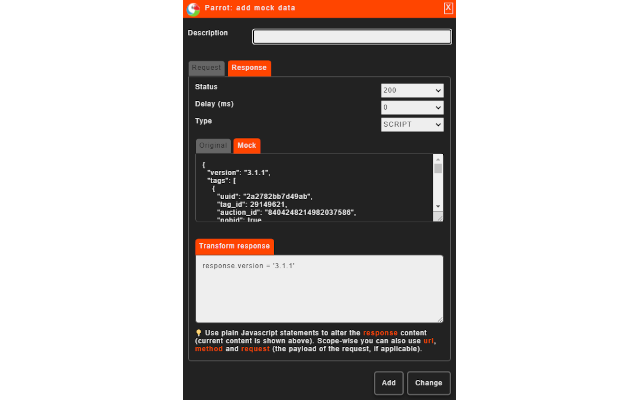Screen dimensions: 640x400
Task: Open the Status dropdown showing 200
Action: (412, 91)
